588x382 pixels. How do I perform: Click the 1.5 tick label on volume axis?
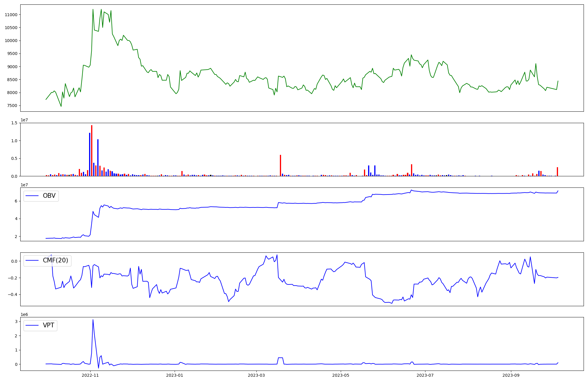point(14,123)
